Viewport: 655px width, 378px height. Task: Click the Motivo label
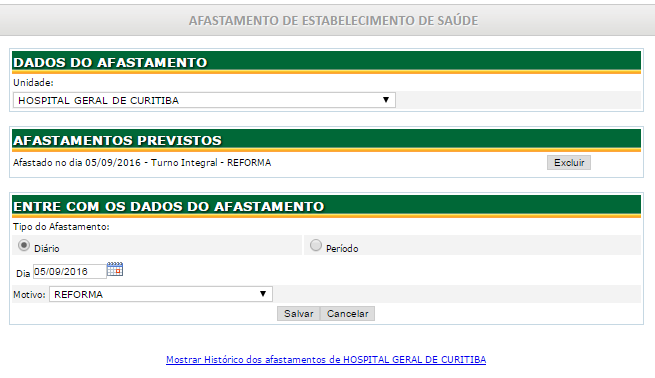pos(29,294)
